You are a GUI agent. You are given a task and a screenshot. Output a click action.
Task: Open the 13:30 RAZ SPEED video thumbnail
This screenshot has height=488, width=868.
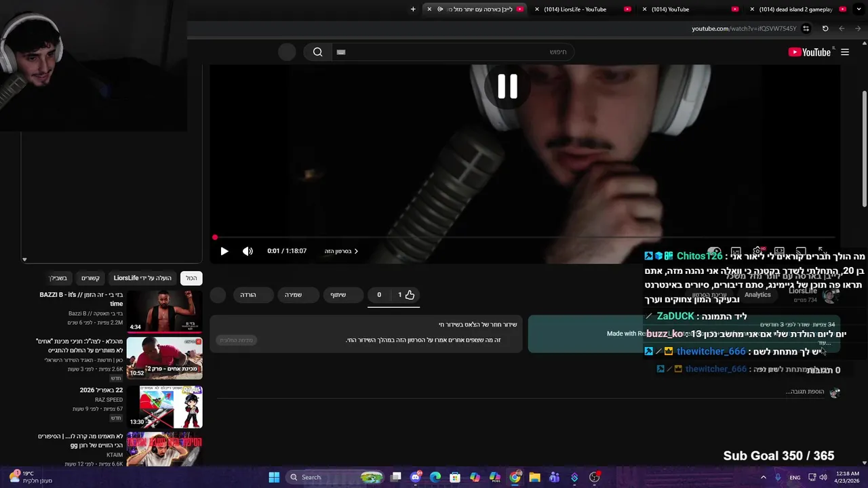164,407
